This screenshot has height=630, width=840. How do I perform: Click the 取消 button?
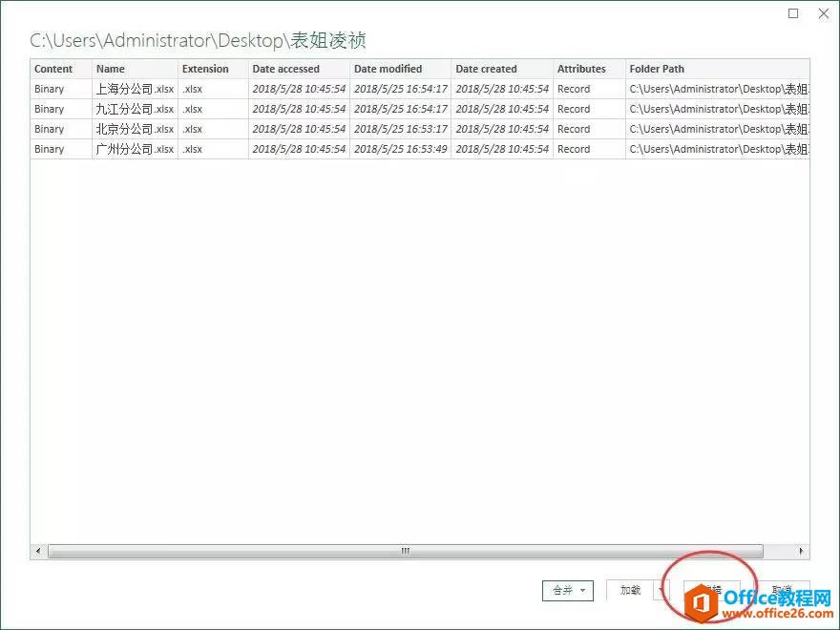click(x=782, y=590)
